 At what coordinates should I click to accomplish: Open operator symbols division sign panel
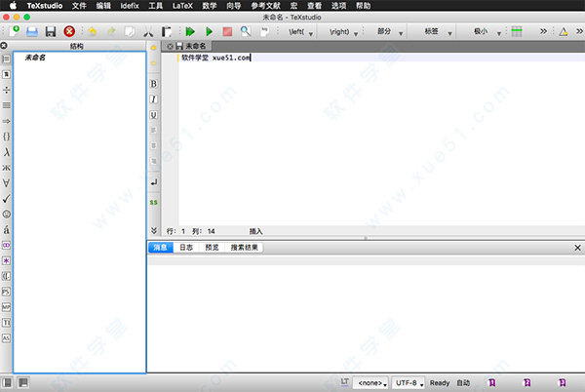click(7, 90)
